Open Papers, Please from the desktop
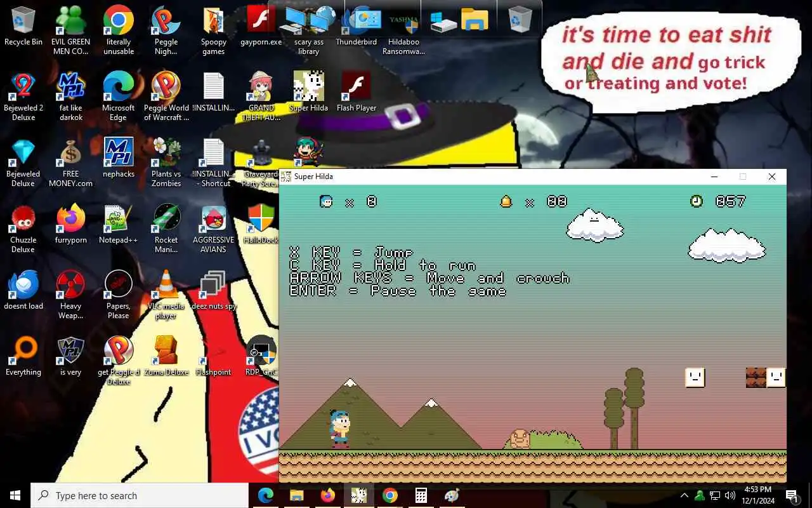The width and height of the screenshot is (812, 508). (x=119, y=295)
